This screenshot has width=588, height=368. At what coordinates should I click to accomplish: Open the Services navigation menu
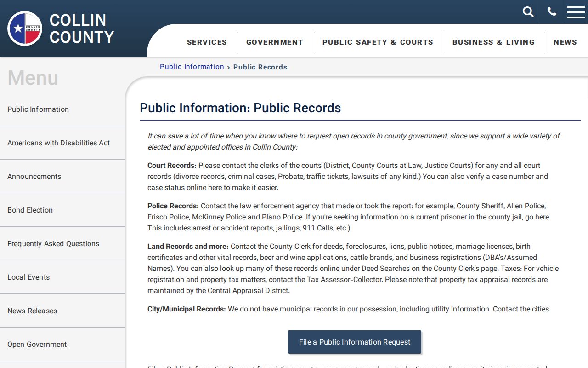pos(207,42)
